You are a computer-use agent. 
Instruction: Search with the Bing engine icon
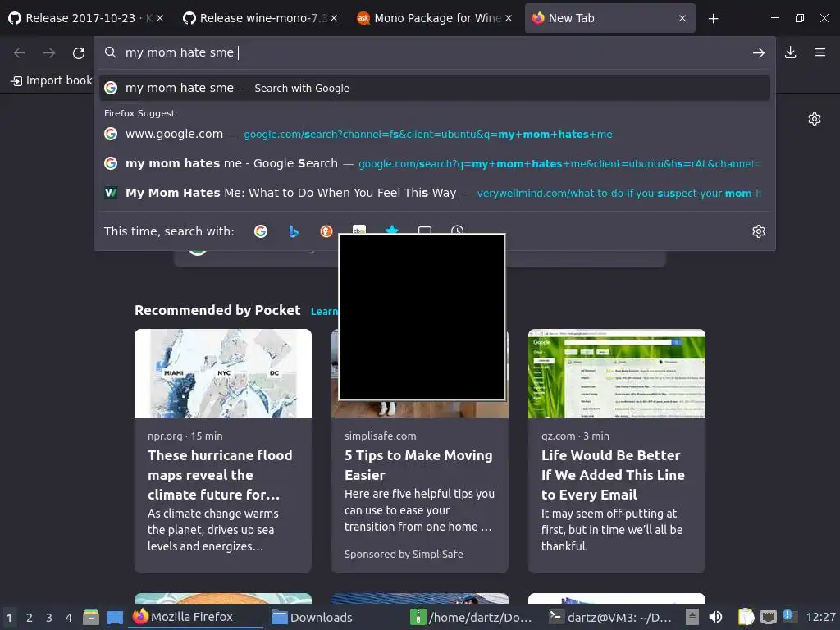click(294, 231)
